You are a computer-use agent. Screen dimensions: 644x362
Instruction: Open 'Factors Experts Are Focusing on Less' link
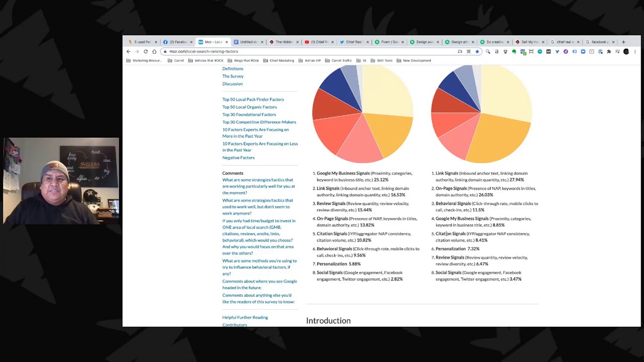(x=260, y=147)
